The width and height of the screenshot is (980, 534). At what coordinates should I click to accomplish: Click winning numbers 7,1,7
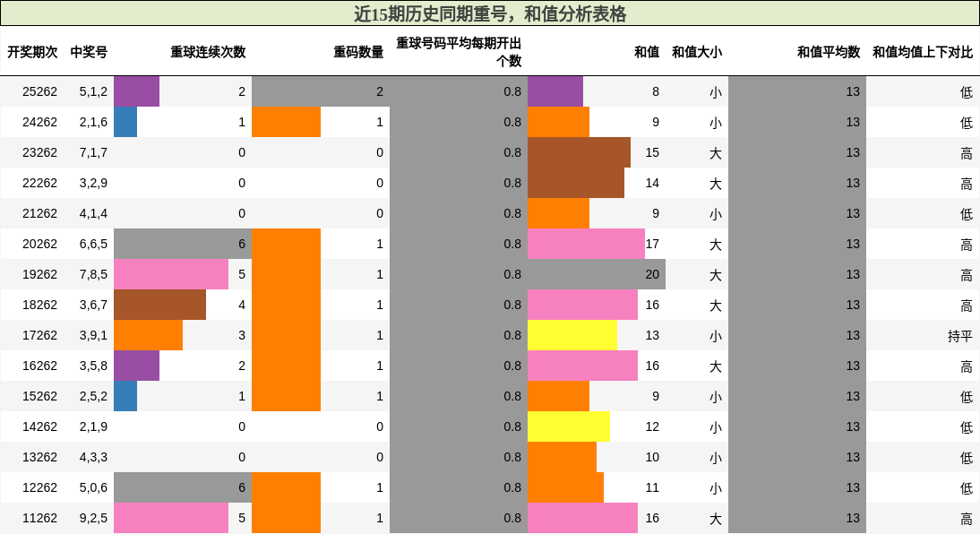point(93,152)
